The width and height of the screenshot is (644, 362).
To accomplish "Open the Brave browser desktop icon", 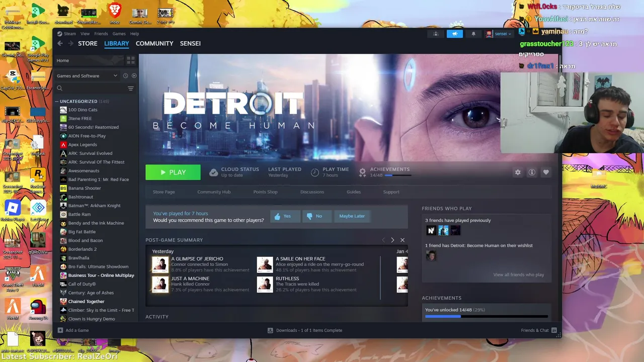I will (x=115, y=13).
